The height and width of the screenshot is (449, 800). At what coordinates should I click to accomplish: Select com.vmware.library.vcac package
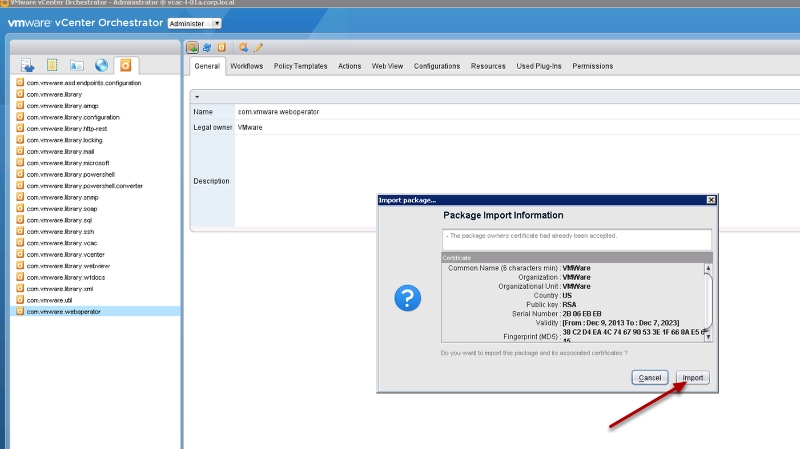coord(62,243)
